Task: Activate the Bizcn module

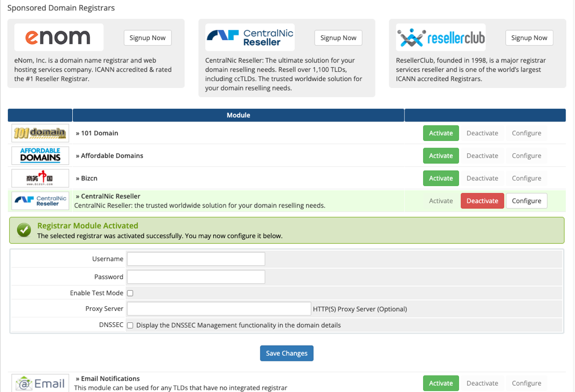Action: coord(441,178)
